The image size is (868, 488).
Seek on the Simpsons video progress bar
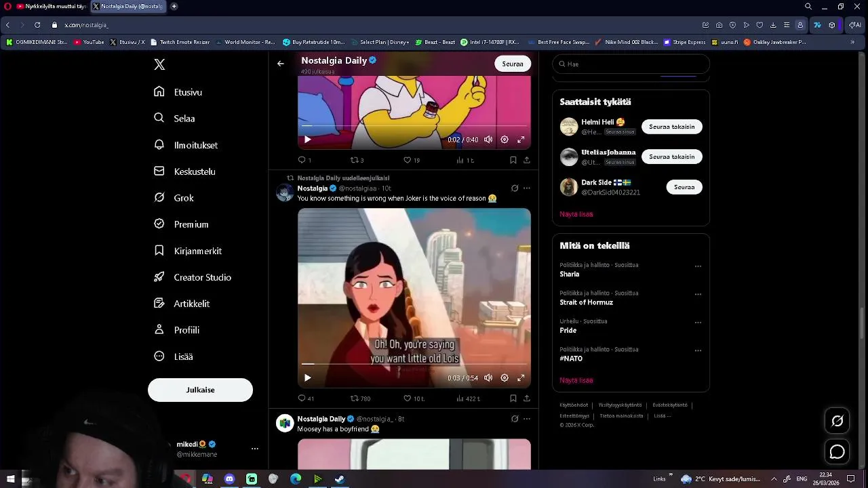click(414, 126)
